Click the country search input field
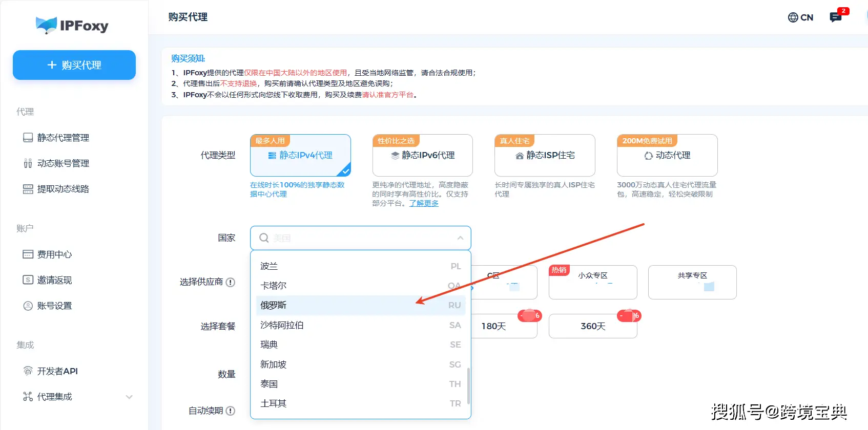The image size is (868, 430). (359, 238)
